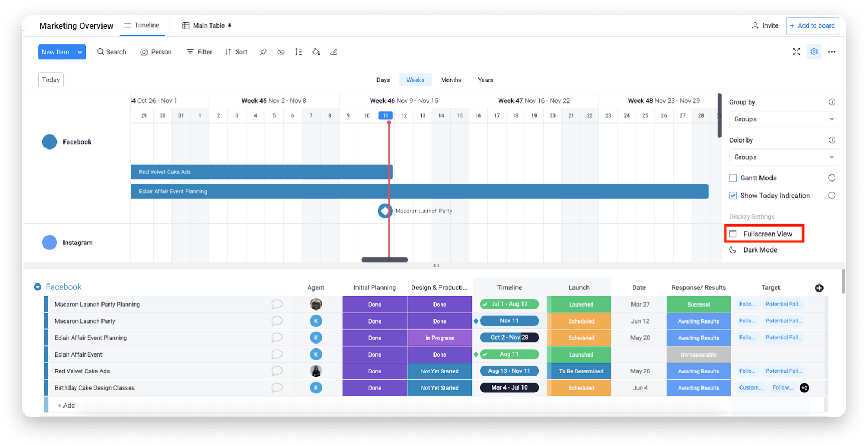Click date cell Mar 27

coord(640,305)
